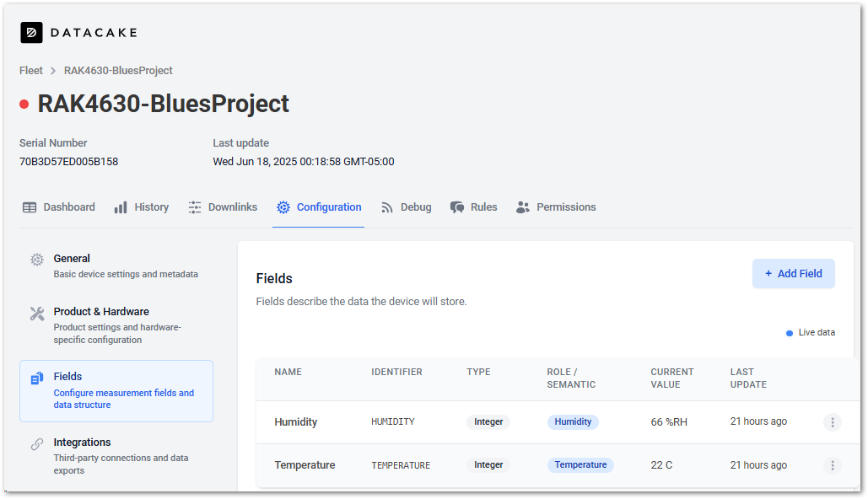Open the General settings gear icon

pyautogui.click(x=37, y=260)
